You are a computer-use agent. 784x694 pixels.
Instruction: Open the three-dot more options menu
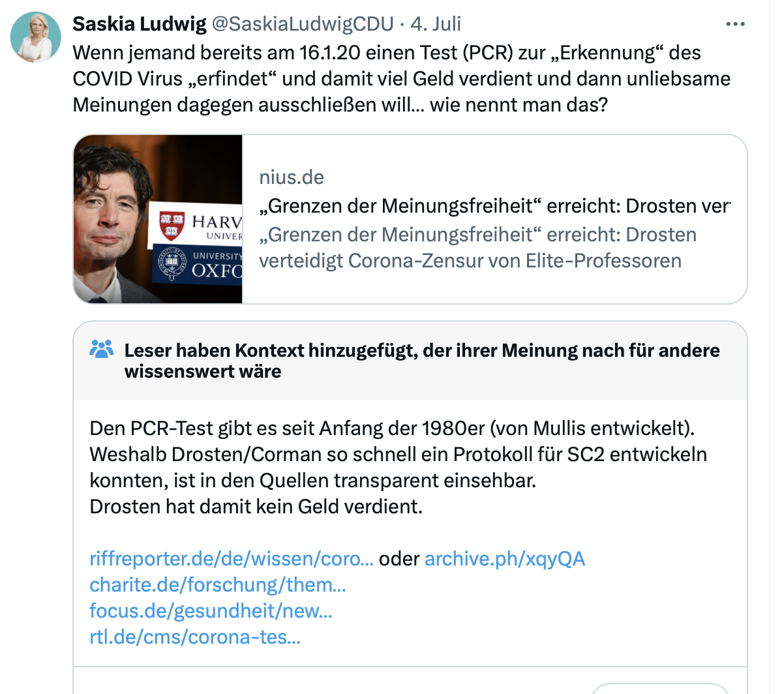[x=735, y=25]
